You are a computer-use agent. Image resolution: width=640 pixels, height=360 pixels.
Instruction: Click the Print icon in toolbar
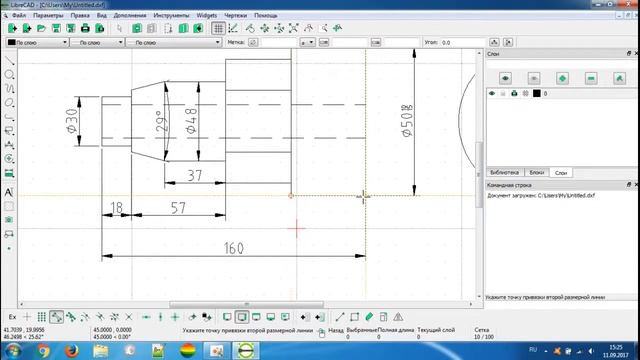point(85,28)
